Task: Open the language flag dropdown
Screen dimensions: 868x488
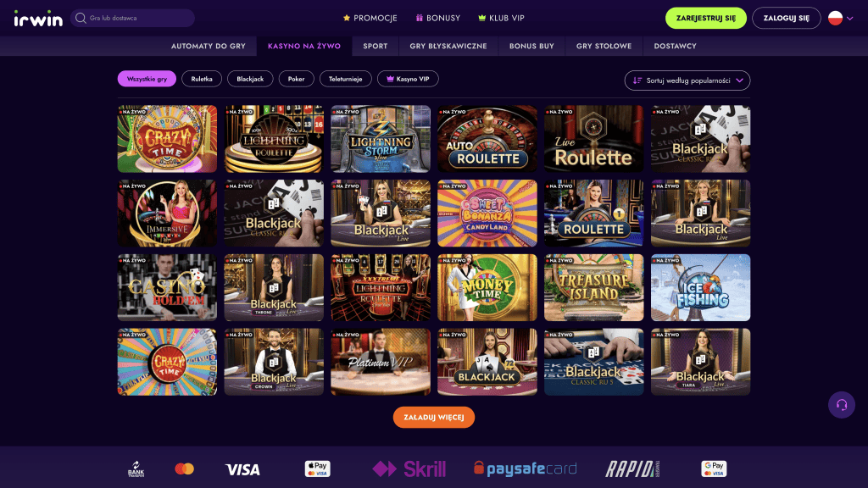Action: pyautogui.click(x=840, y=19)
